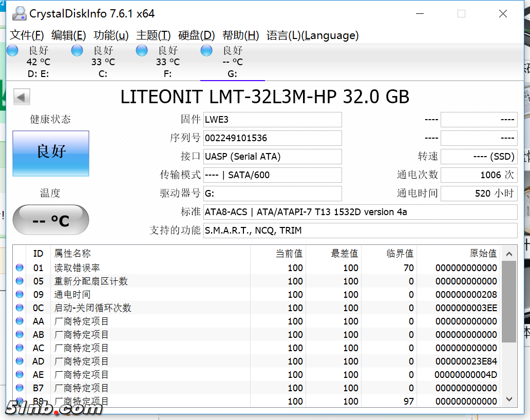Click status orb for attribute 01 读取错误率
Screen dimensions: 530x420
pyautogui.click(x=20, y=268)
